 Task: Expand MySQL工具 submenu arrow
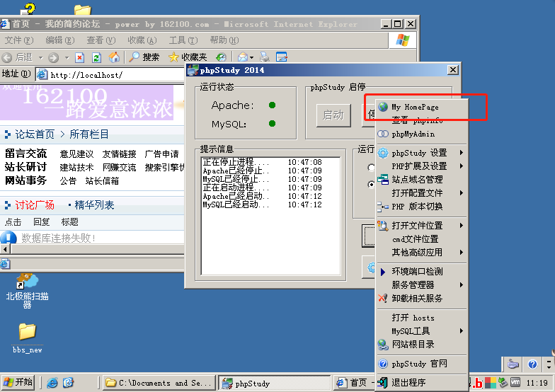click(462, 331)
